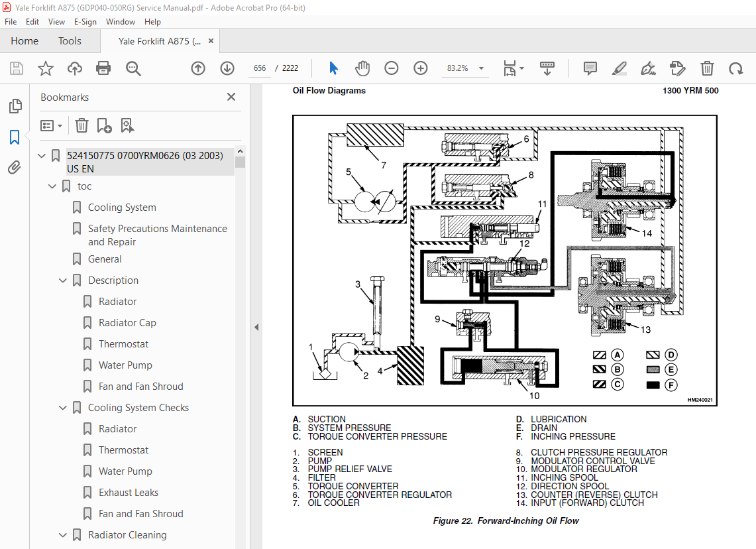Open the General bookmark

point(105,259)
